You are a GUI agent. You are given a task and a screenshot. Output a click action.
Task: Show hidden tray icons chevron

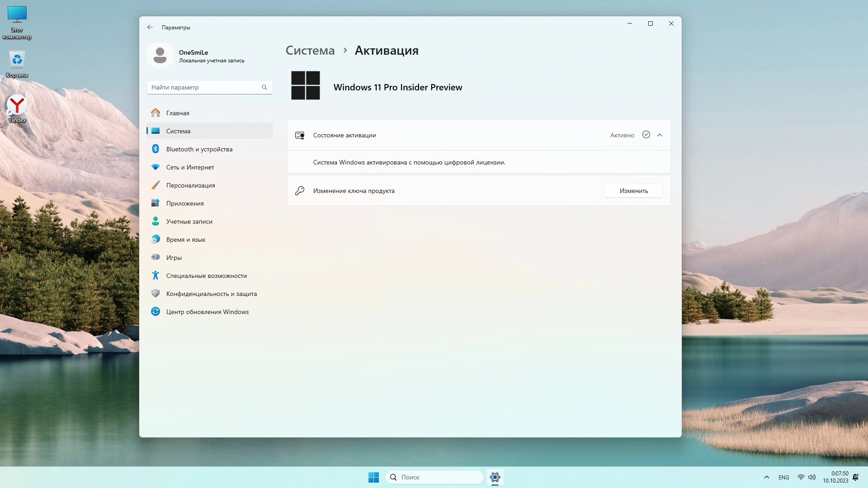coord(766,477)
